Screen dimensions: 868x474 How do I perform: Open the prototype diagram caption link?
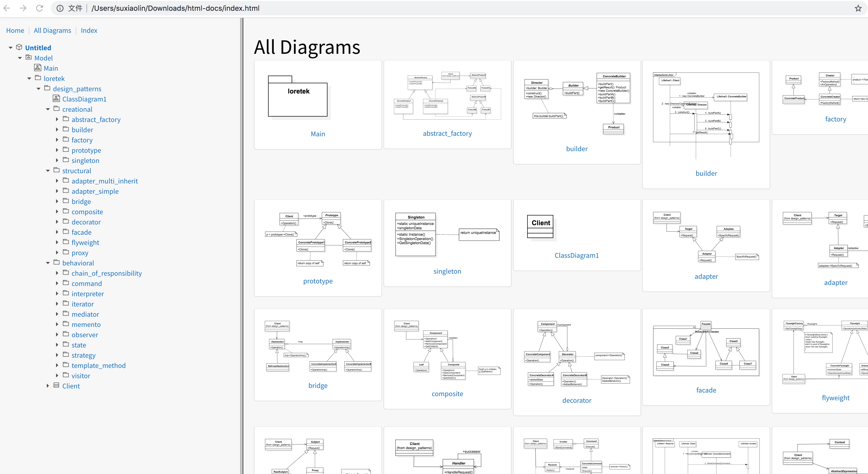318,281
